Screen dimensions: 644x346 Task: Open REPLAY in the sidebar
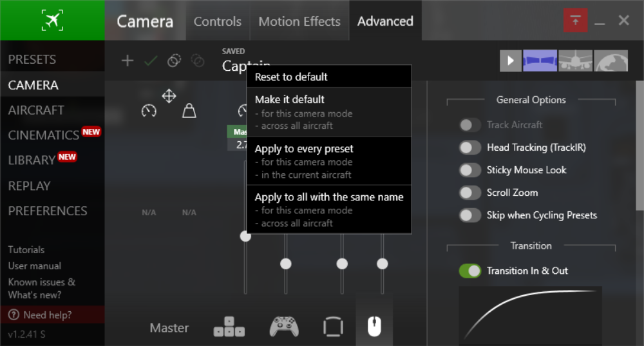(52, 186)
